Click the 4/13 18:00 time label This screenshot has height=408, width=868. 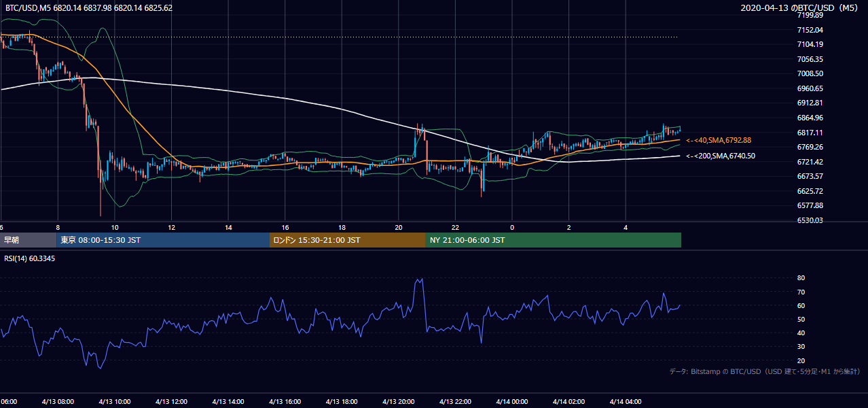342,402
